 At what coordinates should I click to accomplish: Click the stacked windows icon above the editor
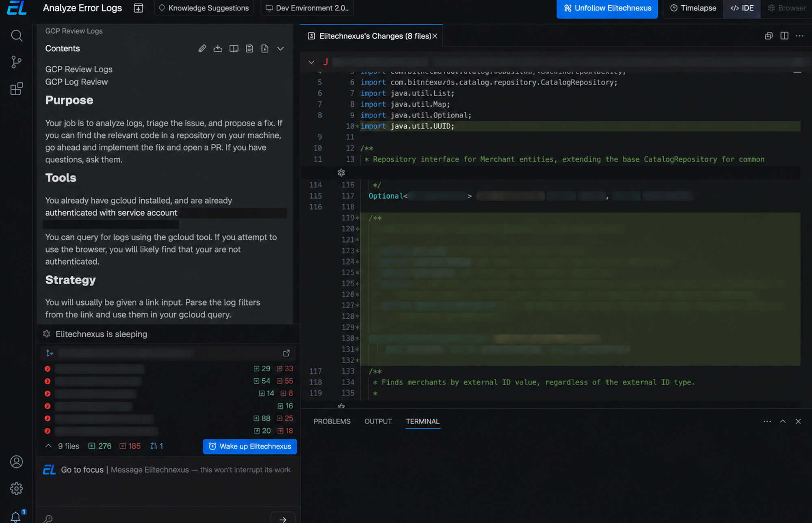tap(769, 36)
